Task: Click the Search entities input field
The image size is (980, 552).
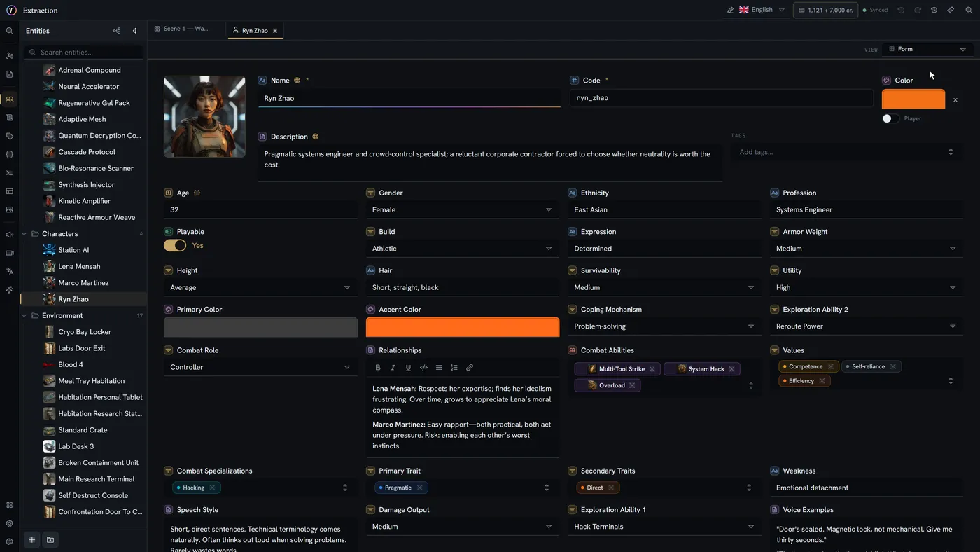Action: pyautogui.click(x=84, y=53)
